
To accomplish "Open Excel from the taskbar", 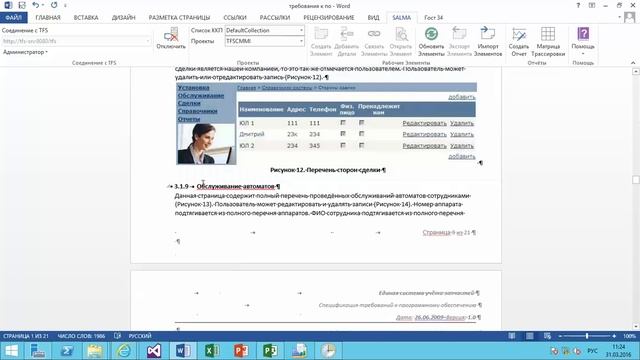I will [212, 351].
